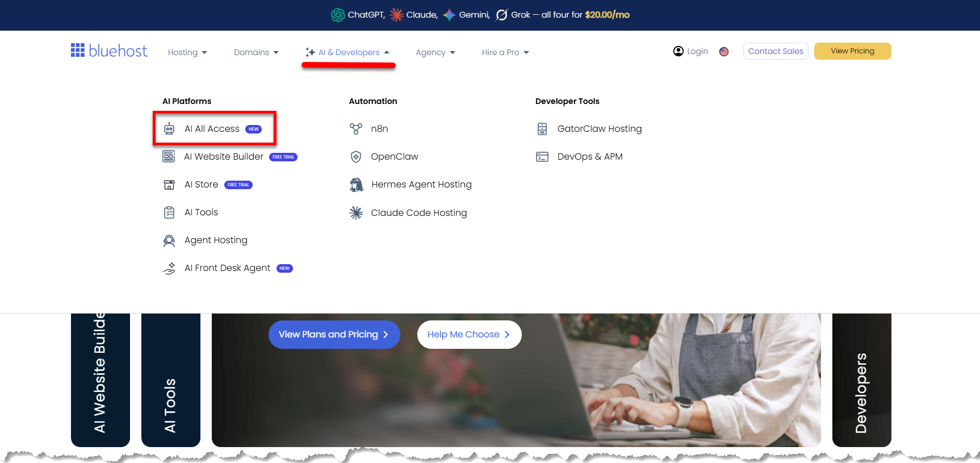Open AI All Access menu item
980x463 pixels.
tap(212, 129)
